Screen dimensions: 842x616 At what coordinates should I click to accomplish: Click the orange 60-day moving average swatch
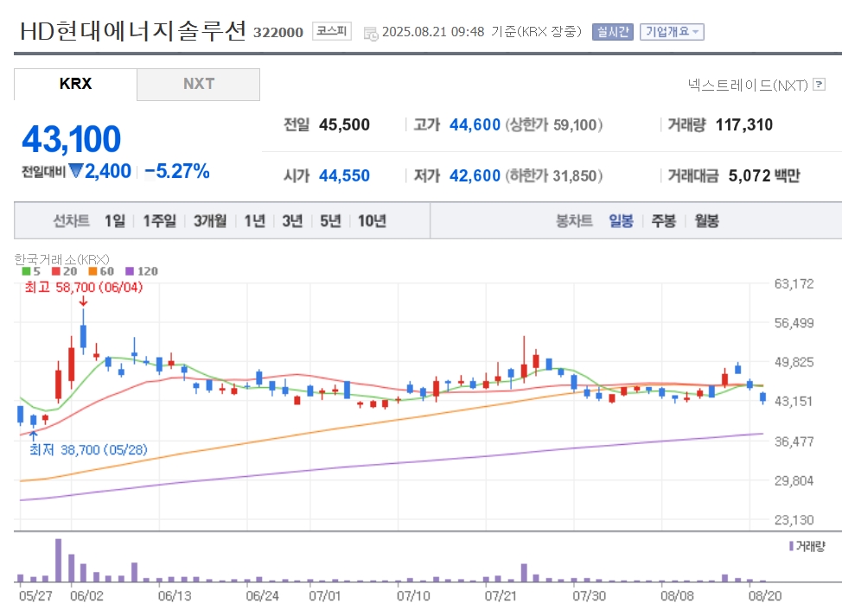tap(92, 271)
